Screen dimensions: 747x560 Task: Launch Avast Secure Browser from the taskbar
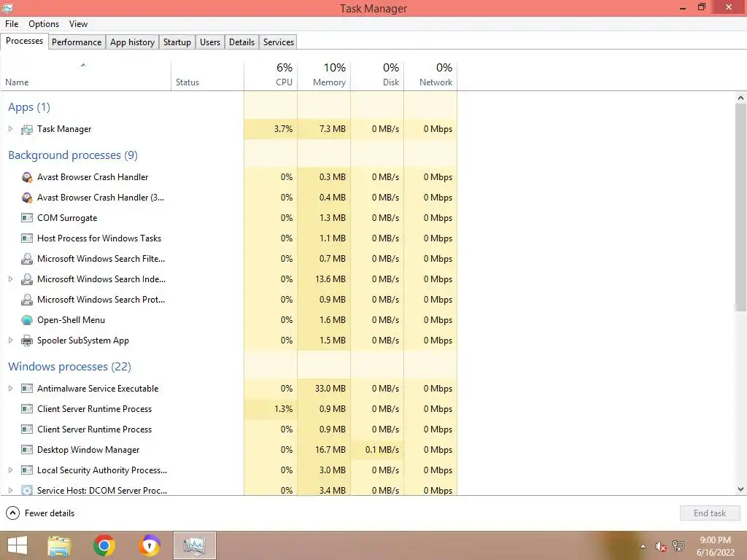(149, 545)
